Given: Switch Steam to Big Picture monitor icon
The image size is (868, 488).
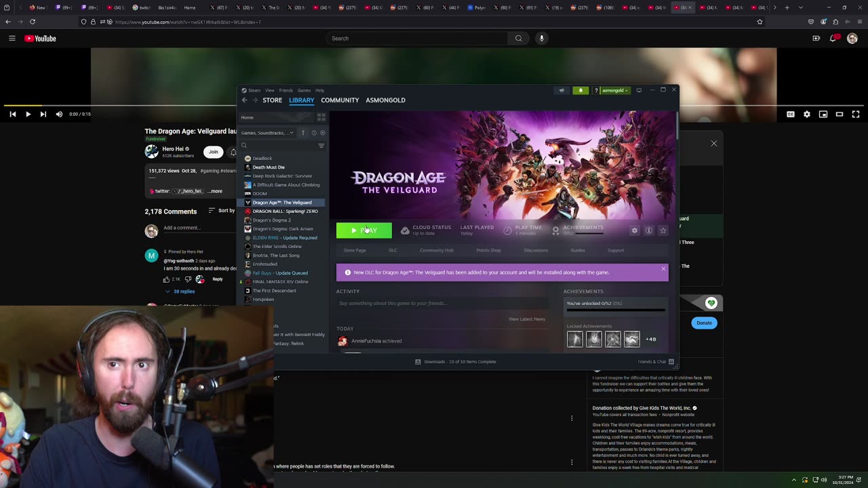Looking at the screenshot, I should [639, 90].
